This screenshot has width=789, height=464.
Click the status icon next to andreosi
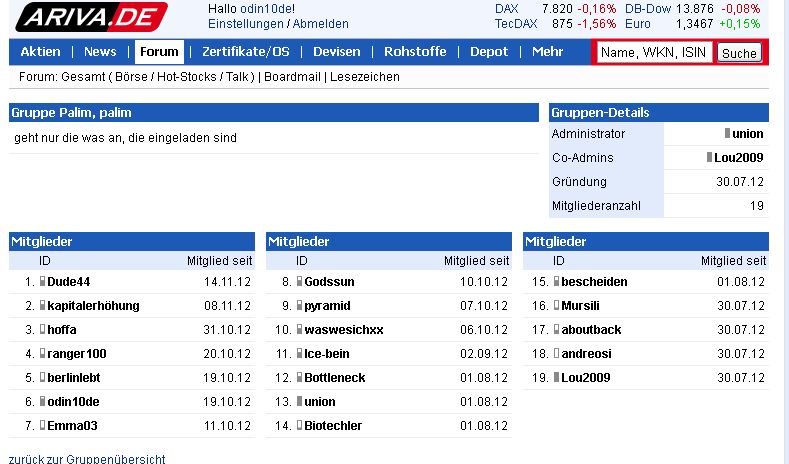(x=557, y=353)
